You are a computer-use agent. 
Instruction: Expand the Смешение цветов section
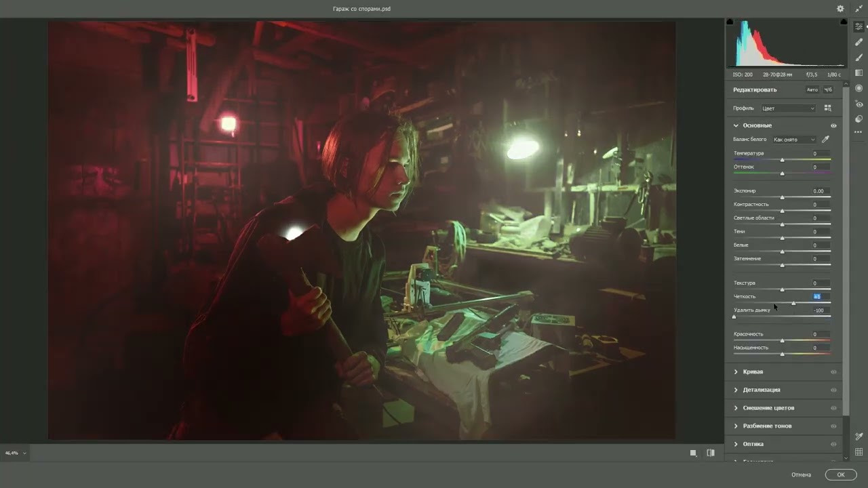pos(768,408)
